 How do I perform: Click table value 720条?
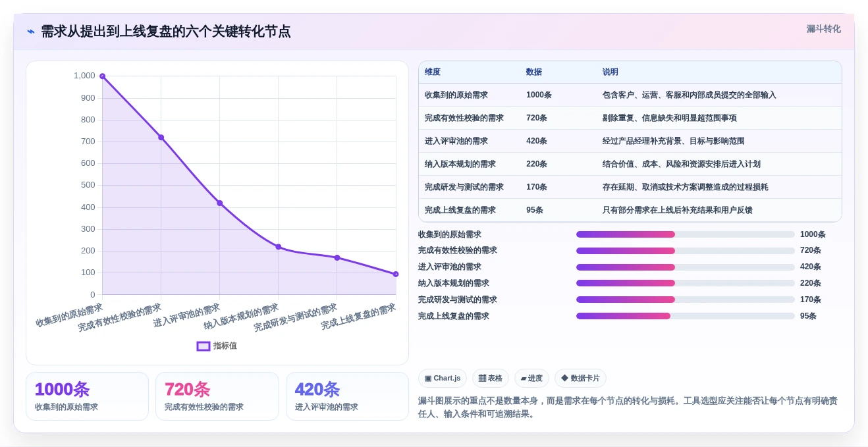[537, 118]
